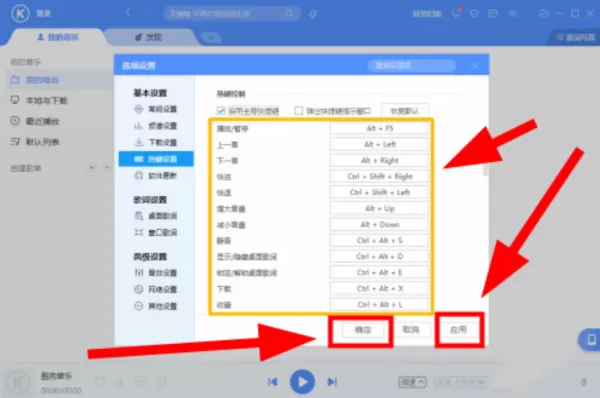600x398 pixels.
Task: Select 热键设置 in settings sidebar
Action: click(x=156, y=159)
